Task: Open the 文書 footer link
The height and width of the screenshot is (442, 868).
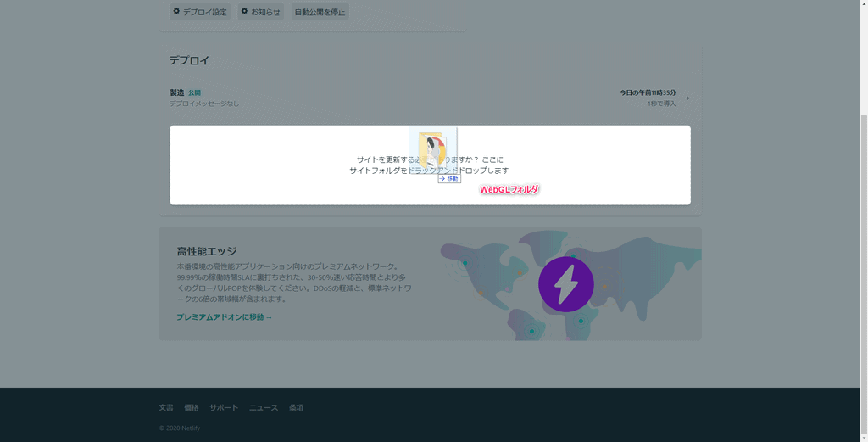Action: tap(166, 408)
